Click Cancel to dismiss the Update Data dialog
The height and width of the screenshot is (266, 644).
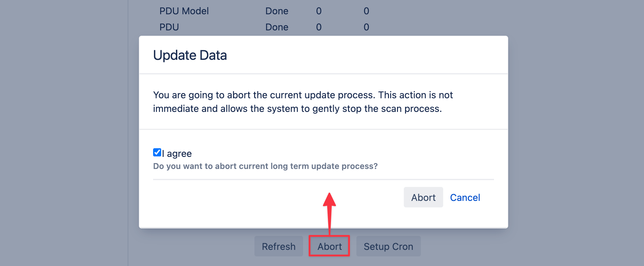[x=465, y=197]
